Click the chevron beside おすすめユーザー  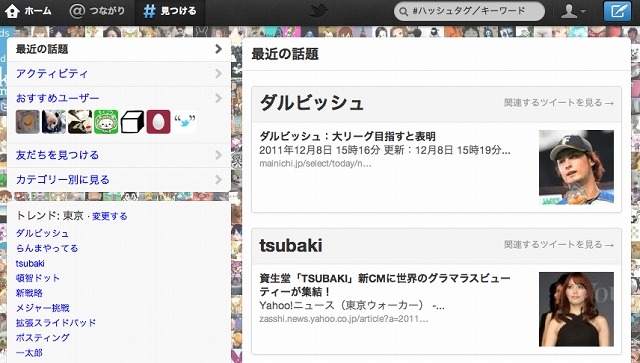(218, 98)
